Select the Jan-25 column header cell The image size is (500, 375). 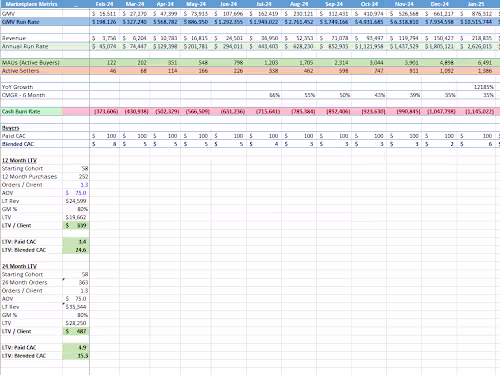[x=476, y=4]
